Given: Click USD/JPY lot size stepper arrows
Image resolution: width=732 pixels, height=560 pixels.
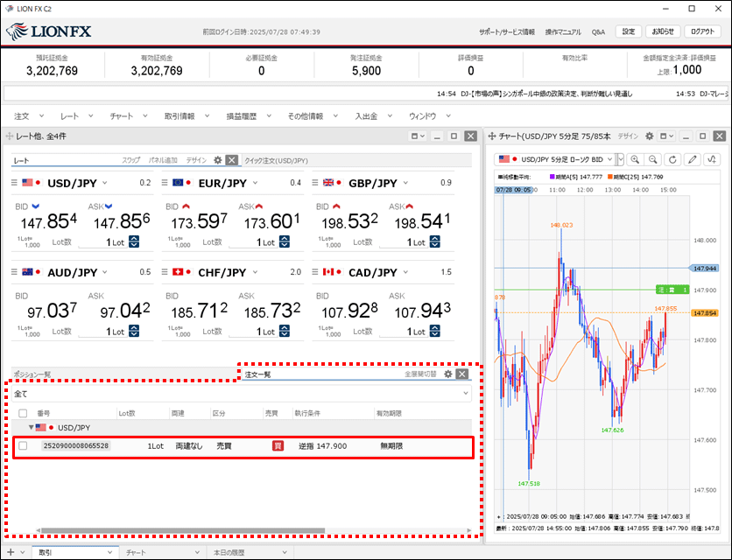Looking at the screenshot, I should pyautogui.click(x=134, y=242).
